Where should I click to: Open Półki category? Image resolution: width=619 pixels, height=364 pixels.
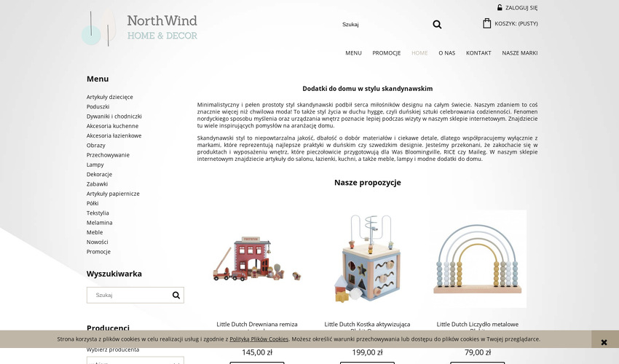point(92,203)
